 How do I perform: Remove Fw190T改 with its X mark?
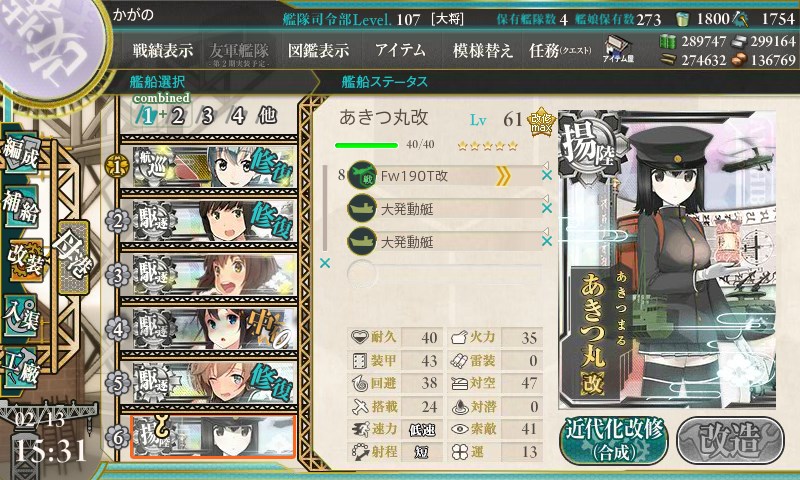point(547,175)
